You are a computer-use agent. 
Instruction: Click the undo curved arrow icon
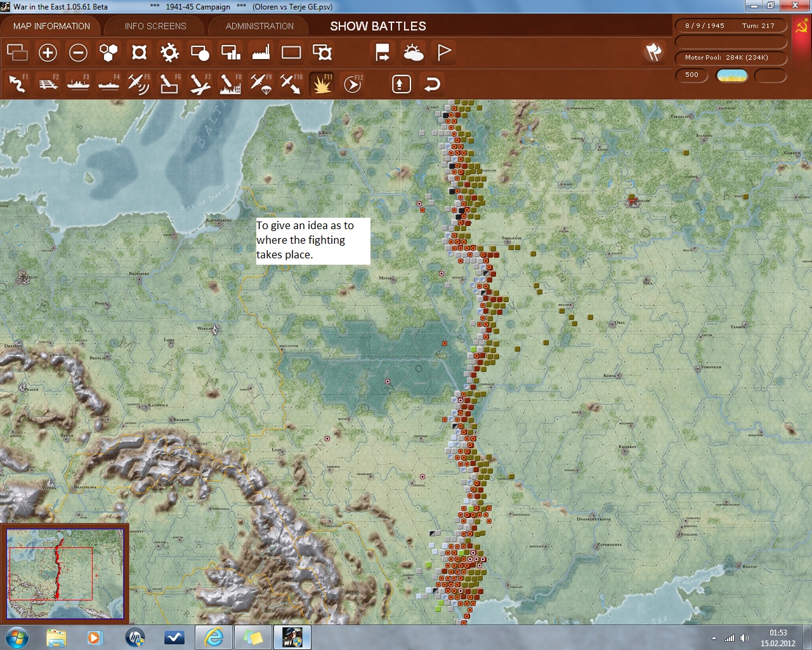click(x=432, y=84)
